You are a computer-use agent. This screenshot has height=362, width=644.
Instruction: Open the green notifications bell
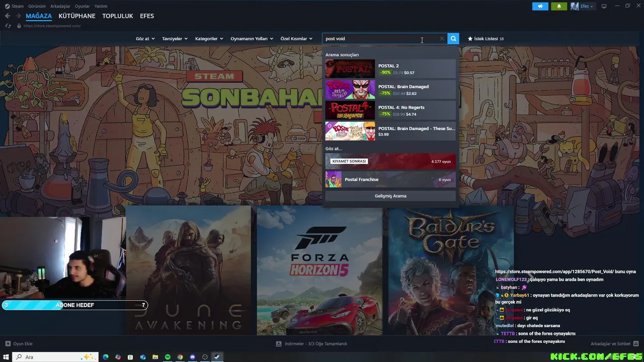pos(559,6)
